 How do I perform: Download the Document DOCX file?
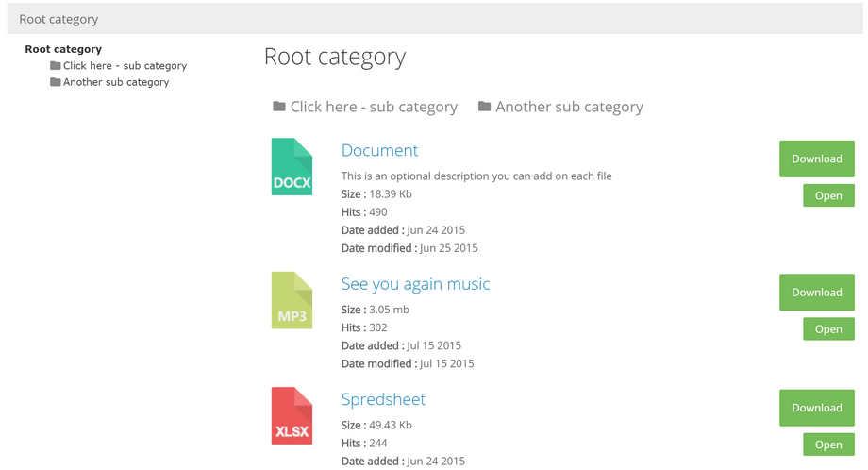(x=817, y=159)
